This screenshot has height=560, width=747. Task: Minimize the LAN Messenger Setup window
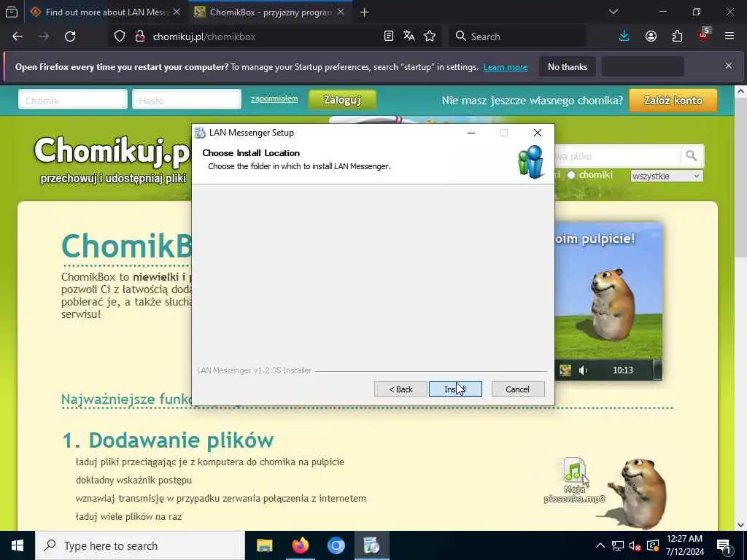click(x=471, y=133)
